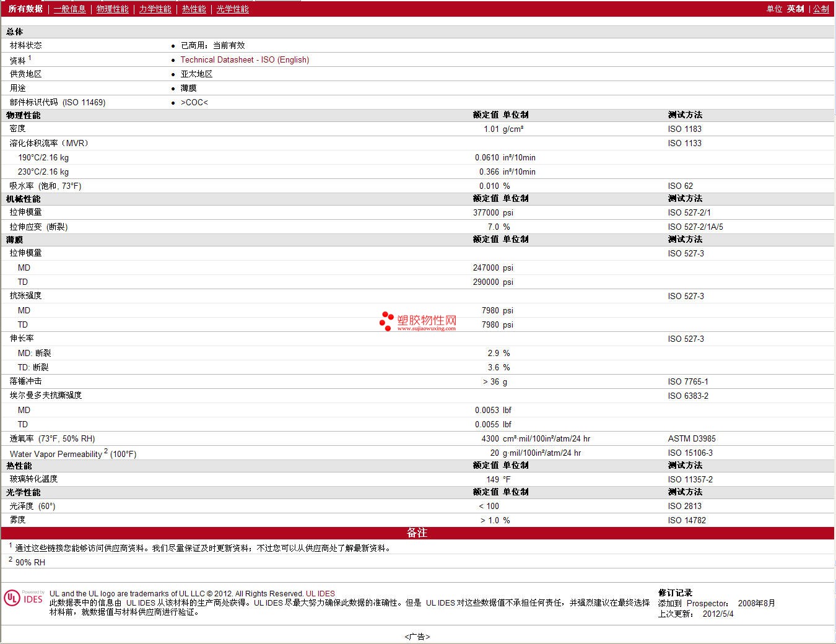This screenshot has height=644, width=836.
Task: Go to 力学性能 in the top navigation
Action: tap(155, 9)
